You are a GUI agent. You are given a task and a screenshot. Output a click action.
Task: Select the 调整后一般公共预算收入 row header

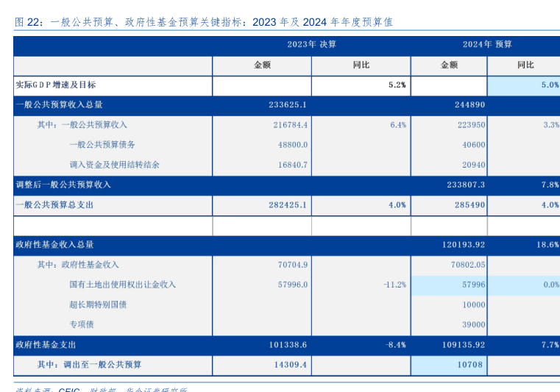pos(63,185)
